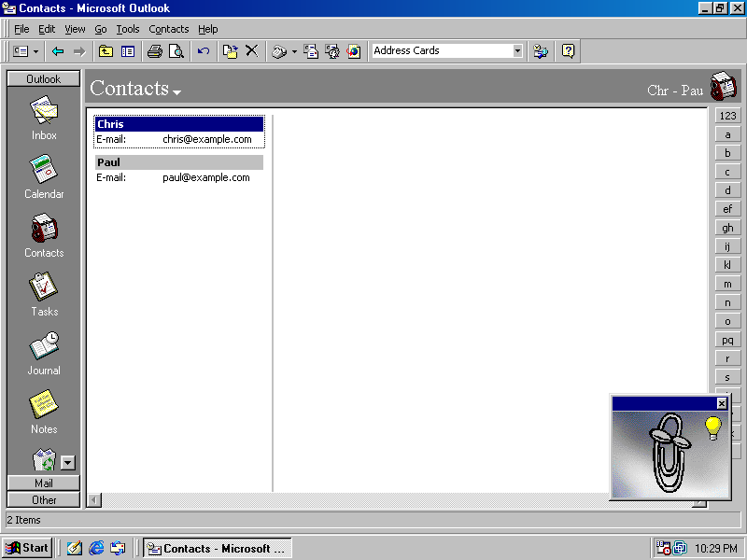Click the Find Items toolbar icon

click(x=541, y=51)
